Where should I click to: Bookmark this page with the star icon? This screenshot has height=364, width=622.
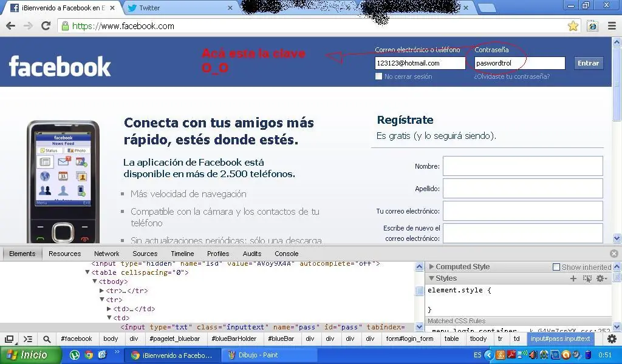573,26
